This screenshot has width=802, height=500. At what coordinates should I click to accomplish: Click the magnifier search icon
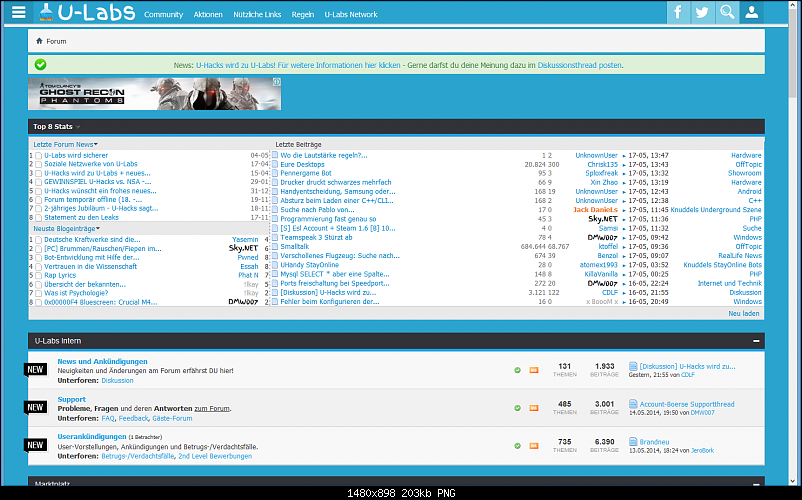727,13
